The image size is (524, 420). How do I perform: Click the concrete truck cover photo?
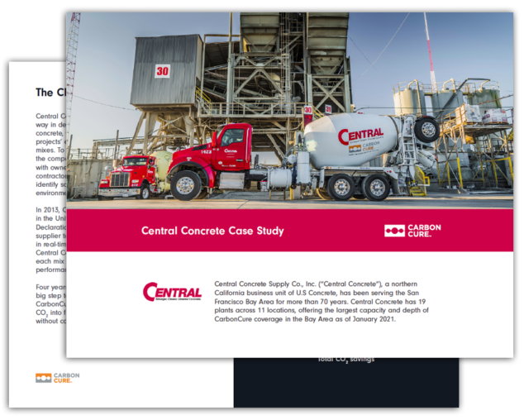(x=290, y=111)
